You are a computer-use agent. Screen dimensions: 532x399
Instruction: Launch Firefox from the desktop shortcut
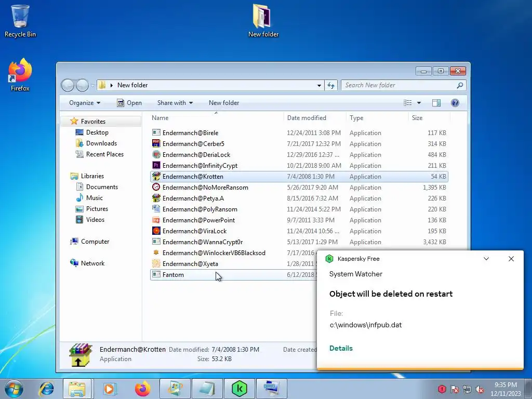20,75
